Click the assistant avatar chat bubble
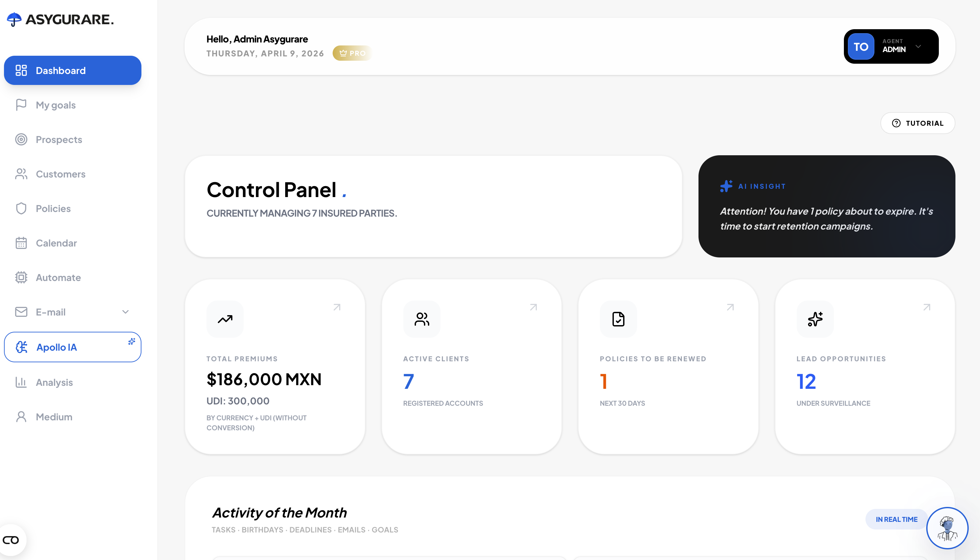The width and height of the screenshot is (980, 560). [947, 528]
